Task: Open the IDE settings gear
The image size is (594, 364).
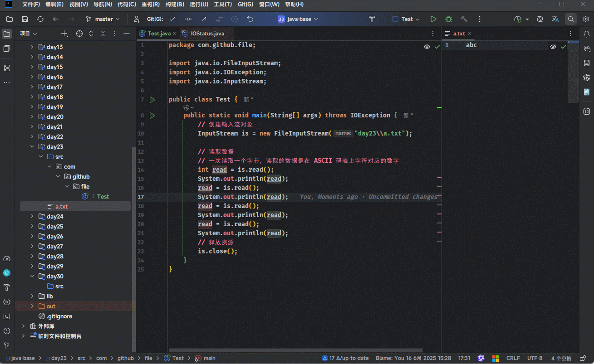Action: tap(586, 19)
